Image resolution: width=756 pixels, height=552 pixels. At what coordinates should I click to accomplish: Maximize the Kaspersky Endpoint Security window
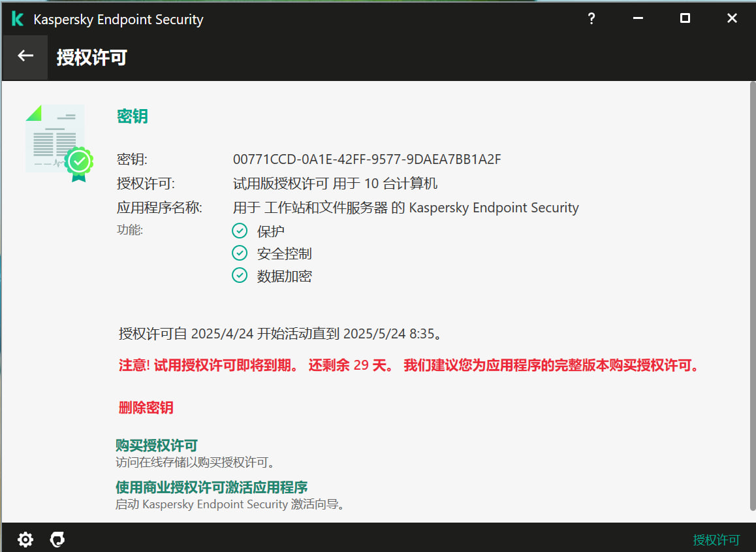pos(685,19)
